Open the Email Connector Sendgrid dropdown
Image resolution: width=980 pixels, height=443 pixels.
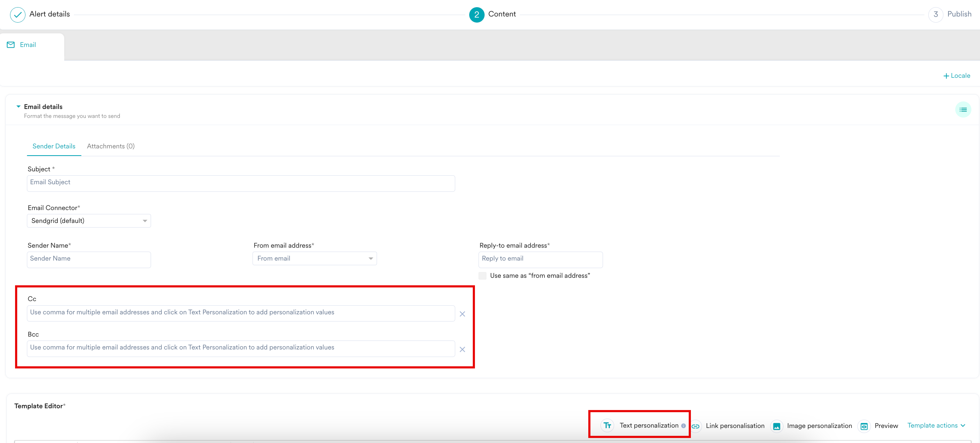point(89,220)
